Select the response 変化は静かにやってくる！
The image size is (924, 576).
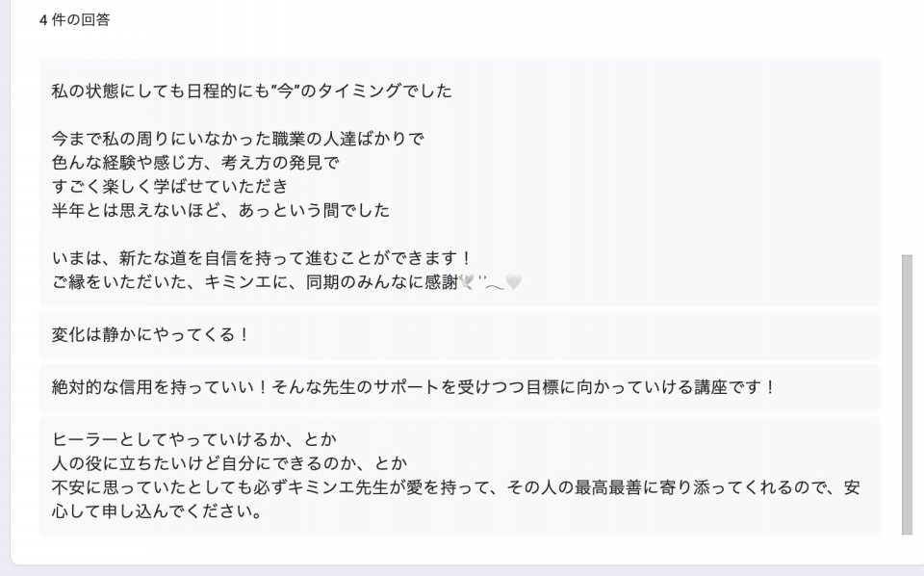tap(150, 335)
